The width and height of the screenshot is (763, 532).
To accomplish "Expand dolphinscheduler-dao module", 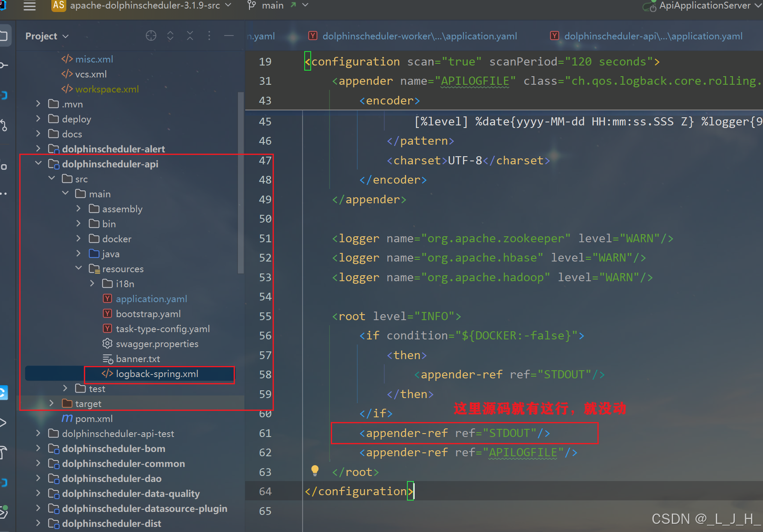I will tap(38, 478).
